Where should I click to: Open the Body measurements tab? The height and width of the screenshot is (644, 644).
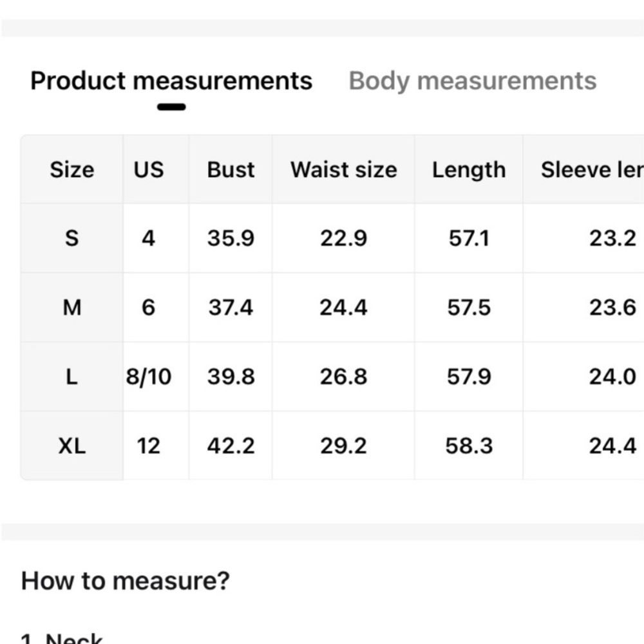[472, 80]
